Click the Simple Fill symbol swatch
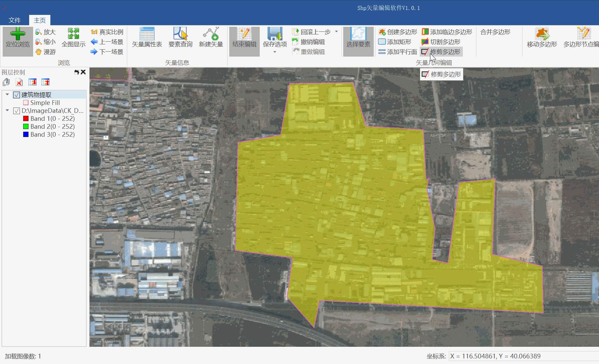The image size is (599, 364). 26,103
